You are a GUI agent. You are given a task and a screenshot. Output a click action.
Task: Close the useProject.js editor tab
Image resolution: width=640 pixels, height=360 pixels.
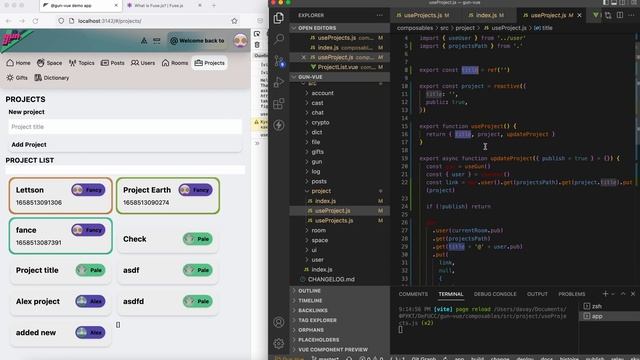579,15
